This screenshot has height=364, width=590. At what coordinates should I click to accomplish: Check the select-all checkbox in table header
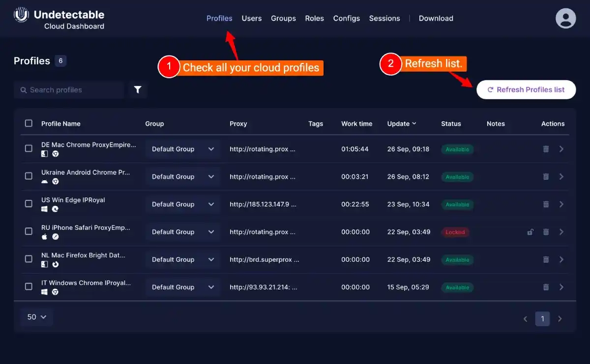[x=28, y=123]
